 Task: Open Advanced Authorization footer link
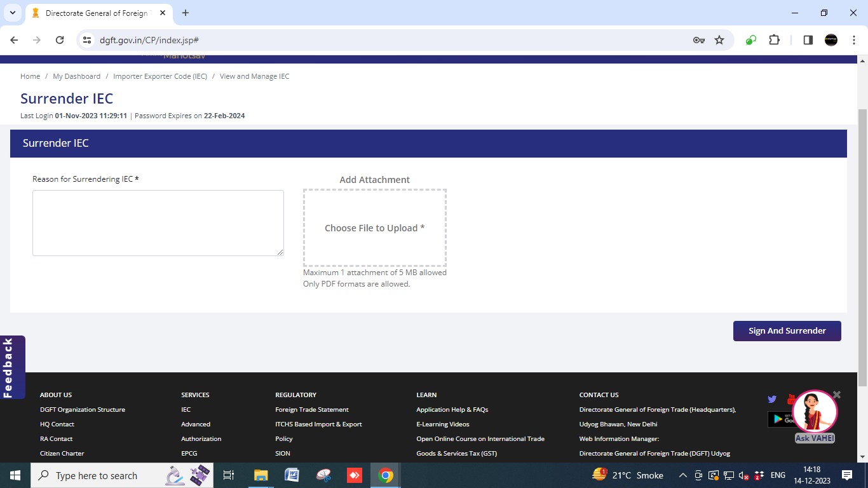201,431
